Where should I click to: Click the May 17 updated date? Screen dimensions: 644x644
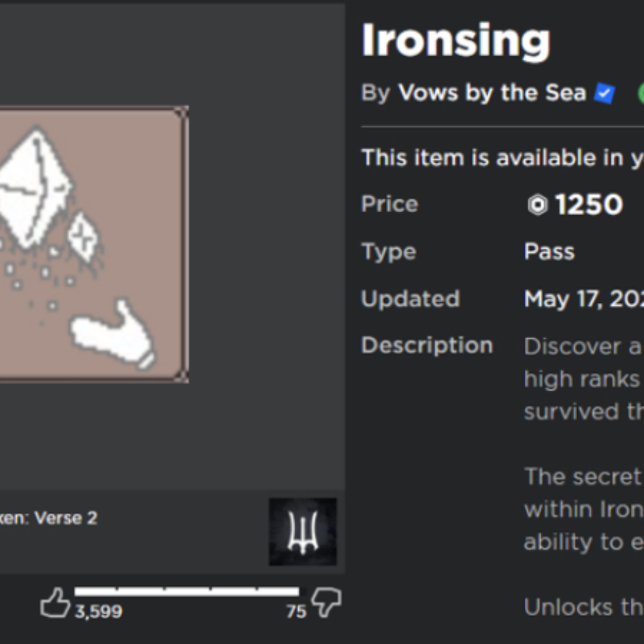[584, 299]
